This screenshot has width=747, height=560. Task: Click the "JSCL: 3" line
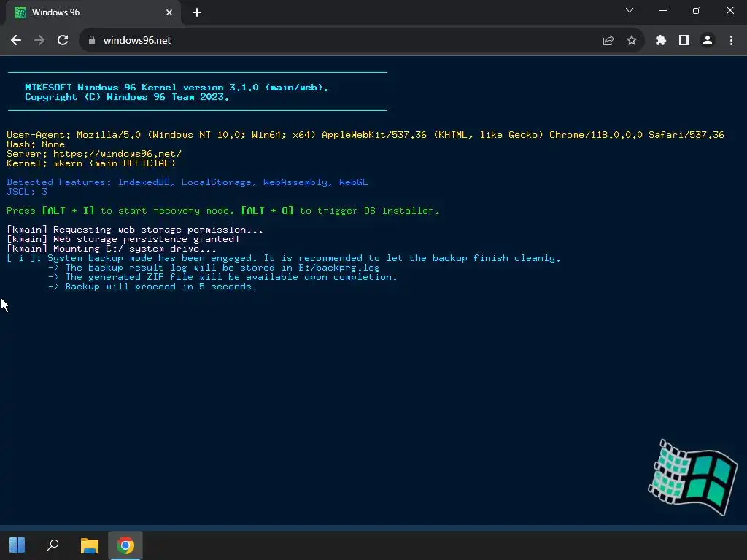click(27, 192)
